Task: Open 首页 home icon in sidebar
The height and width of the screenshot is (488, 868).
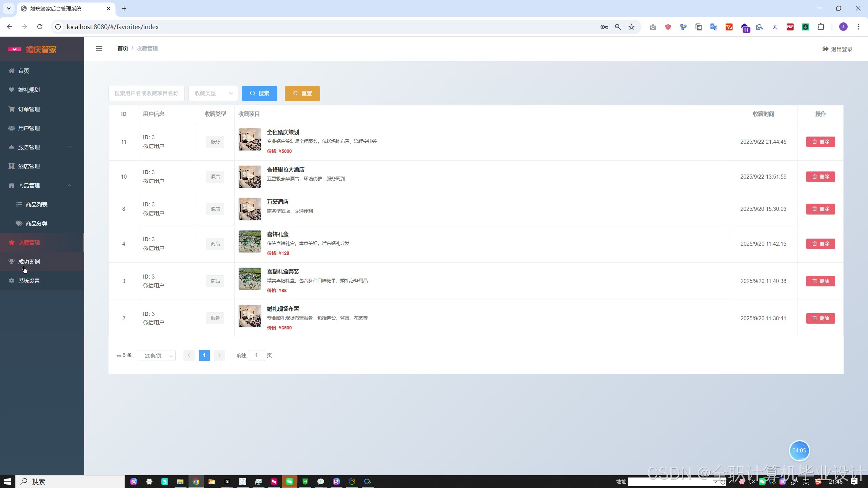Action: point(12,71)
